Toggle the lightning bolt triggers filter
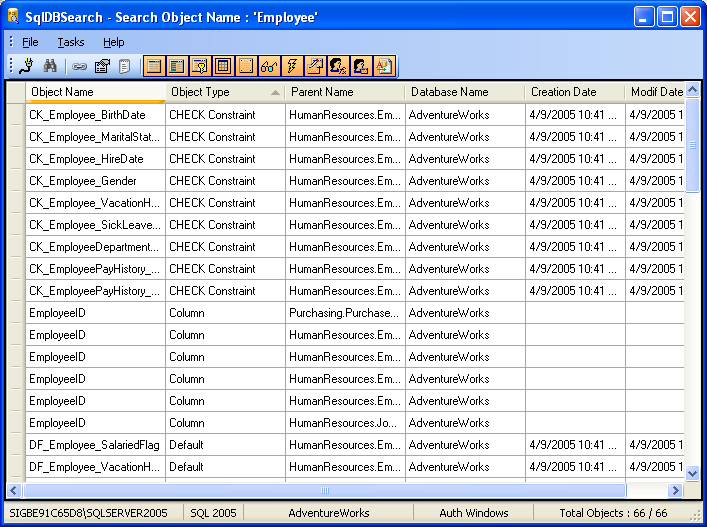Screen dimensions: 707x527 [x=292, y=66]
